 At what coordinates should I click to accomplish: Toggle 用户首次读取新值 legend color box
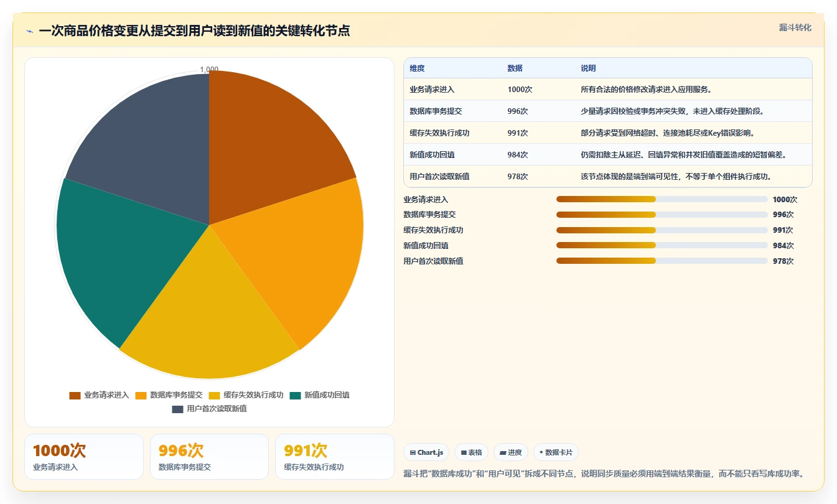[x=177, y=409]
